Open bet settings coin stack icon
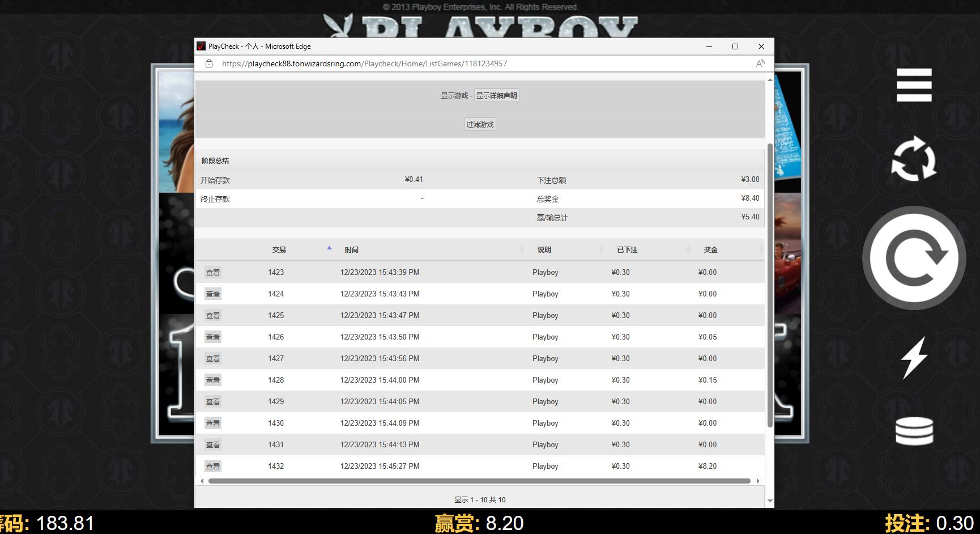This screenshot has width=980, height=534. (914, 431)
